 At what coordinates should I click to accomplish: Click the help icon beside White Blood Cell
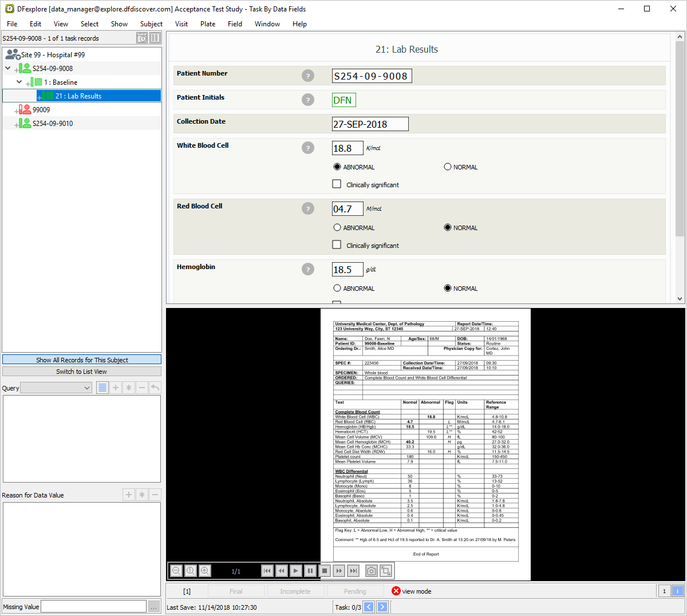(308, 148)
